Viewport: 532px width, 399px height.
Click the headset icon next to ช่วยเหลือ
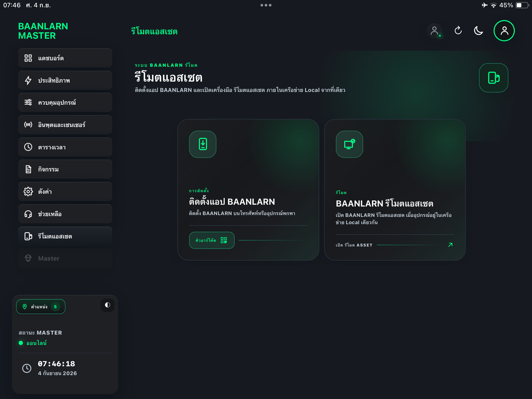coord(28,214)
